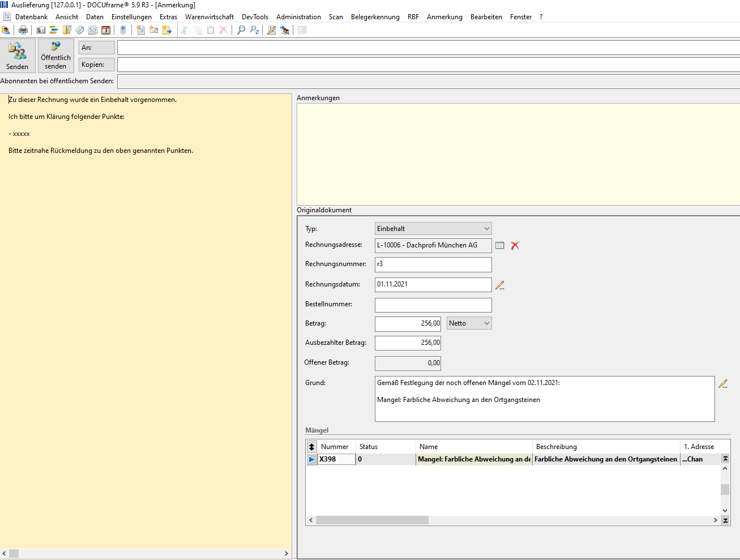The height and width of the screenshot is (560, 740).
Task: Click into the Rechnungsdatum field
Action: (433, 285)
